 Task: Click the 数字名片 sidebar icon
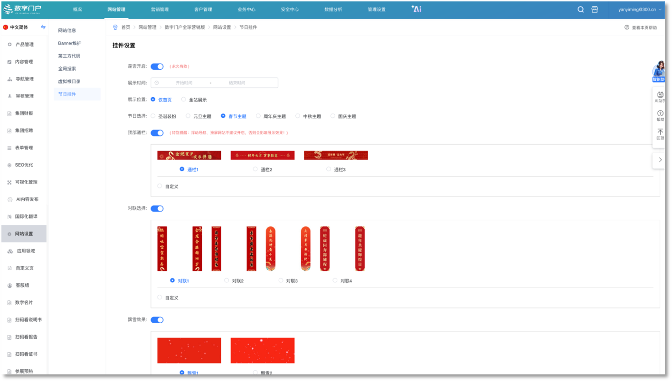click(9, 303)
